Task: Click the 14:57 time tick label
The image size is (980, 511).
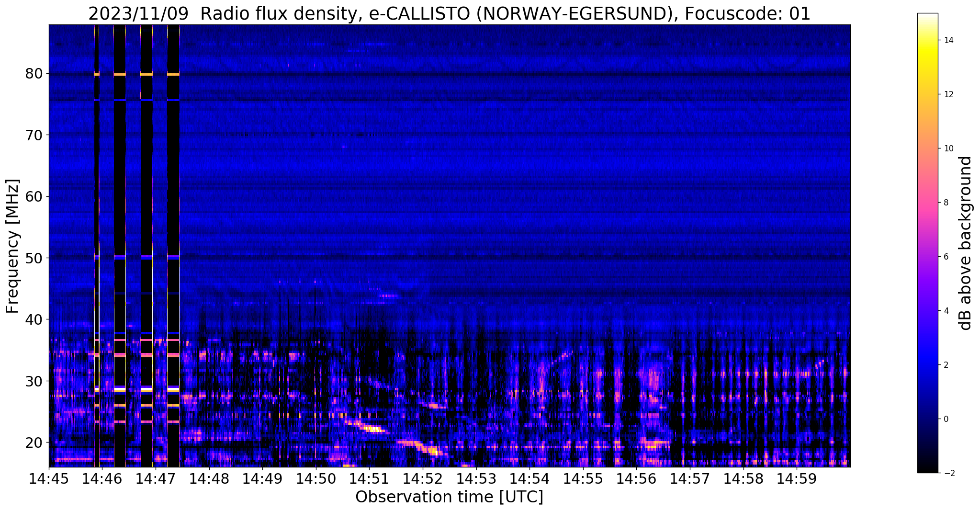Action: [689, 478]
